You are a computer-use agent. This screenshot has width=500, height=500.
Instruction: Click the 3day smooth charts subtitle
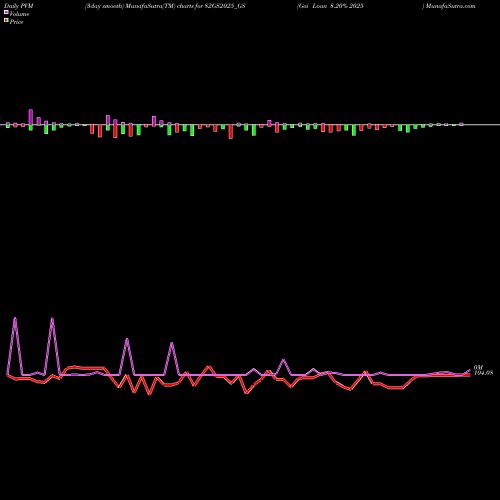tap(165, 6)
